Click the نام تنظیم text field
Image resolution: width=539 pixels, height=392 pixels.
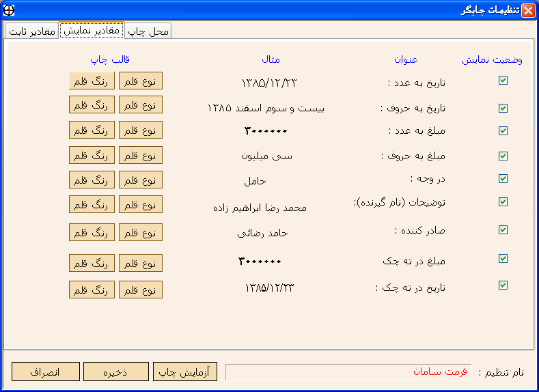click(348, 372)
